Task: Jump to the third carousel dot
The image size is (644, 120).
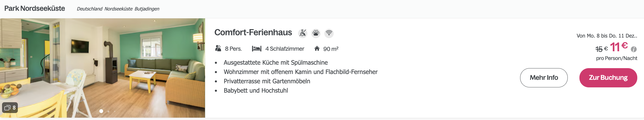Action: [115, 111]
